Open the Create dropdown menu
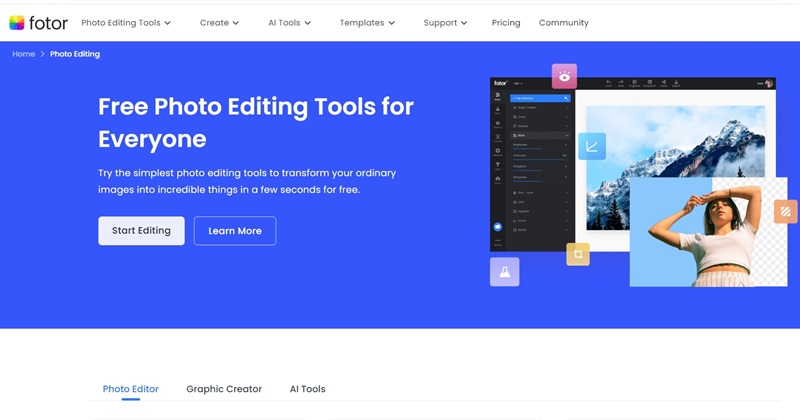 (x=220, y=23)
